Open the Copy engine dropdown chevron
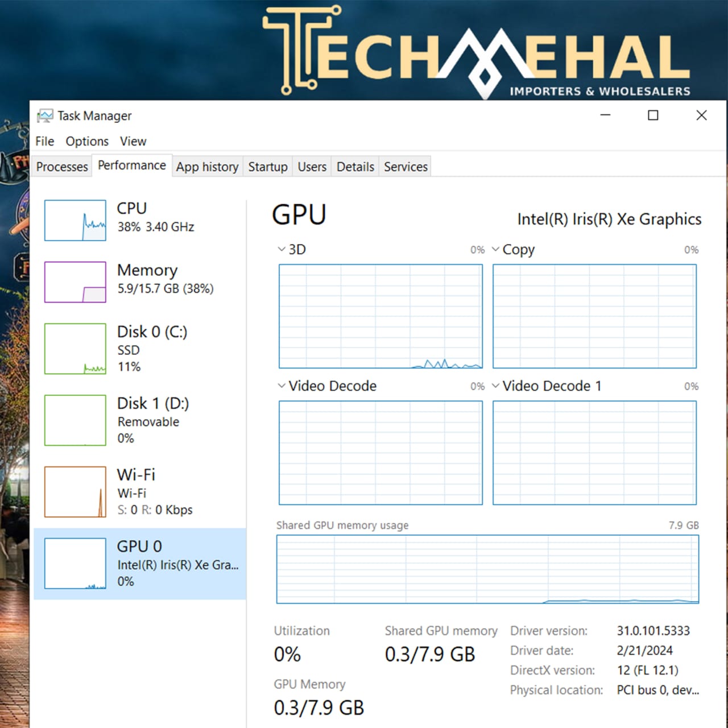The width and height of the screenshot is (728, 728). pos(495,249)
